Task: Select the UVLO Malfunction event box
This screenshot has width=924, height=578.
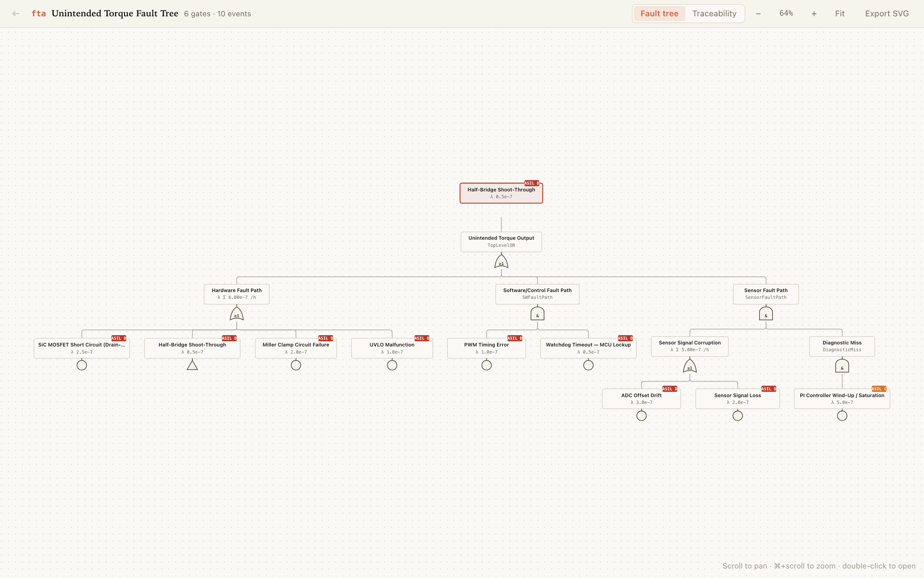Action: 392,348
